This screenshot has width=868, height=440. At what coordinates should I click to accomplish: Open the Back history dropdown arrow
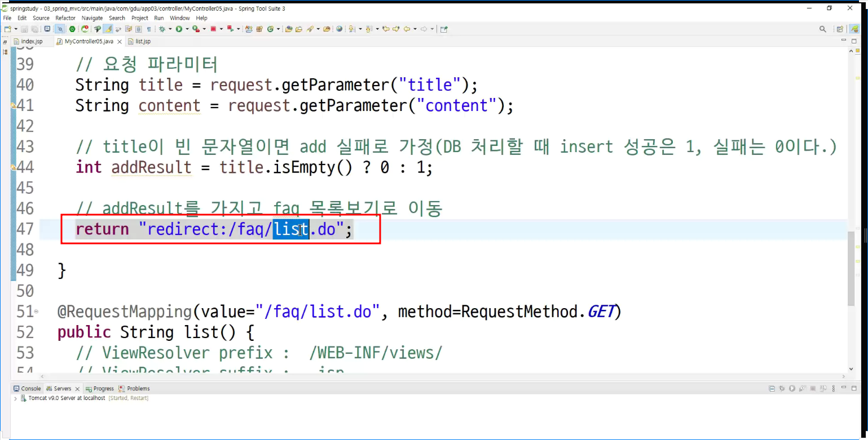pos(415,29)
